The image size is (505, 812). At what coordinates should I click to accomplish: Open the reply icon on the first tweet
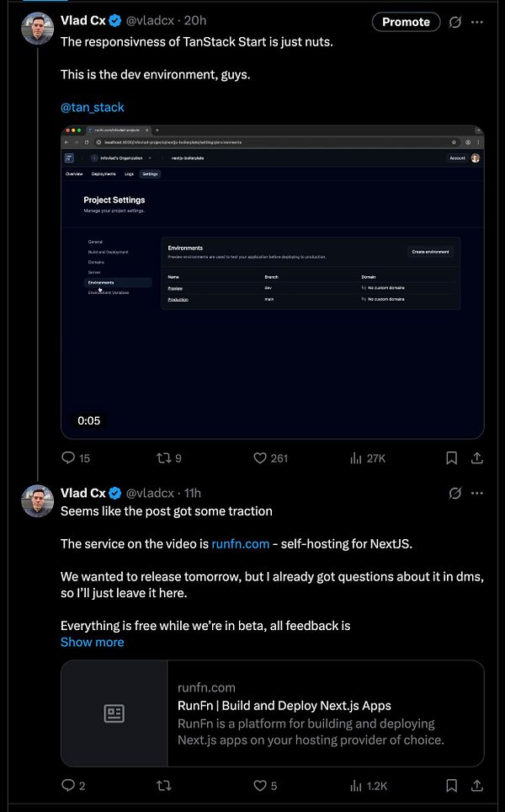coord(67,457)
